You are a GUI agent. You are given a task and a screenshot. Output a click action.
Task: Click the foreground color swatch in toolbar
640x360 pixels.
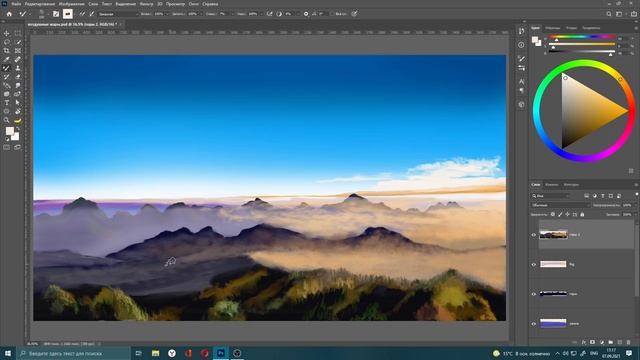[9, 131]
